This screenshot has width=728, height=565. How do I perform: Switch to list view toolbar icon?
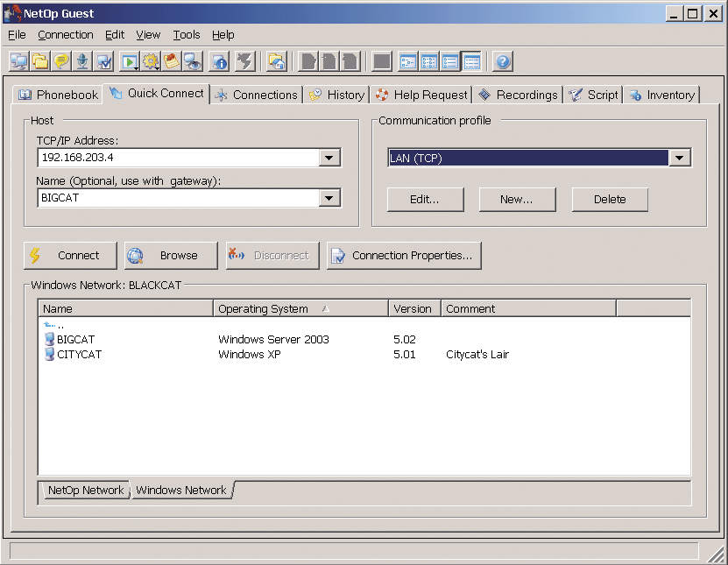[x=450, y=61]
